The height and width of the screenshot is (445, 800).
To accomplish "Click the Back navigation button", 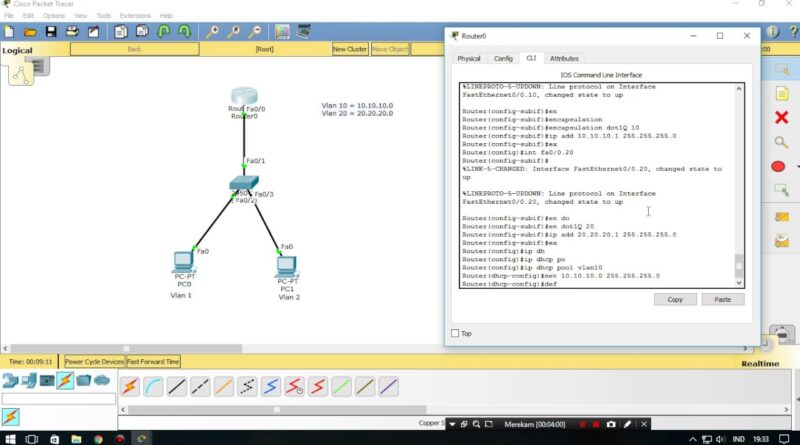I will (135, 49).
